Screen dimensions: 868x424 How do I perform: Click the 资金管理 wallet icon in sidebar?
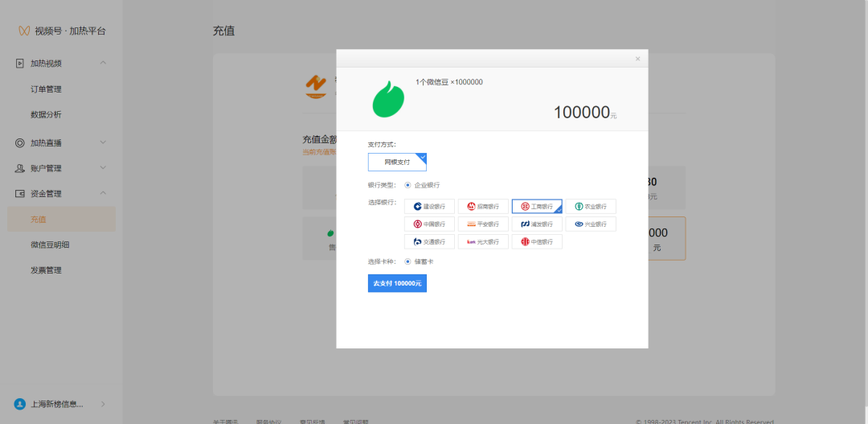pyautogui.click(x=20, y=194)
